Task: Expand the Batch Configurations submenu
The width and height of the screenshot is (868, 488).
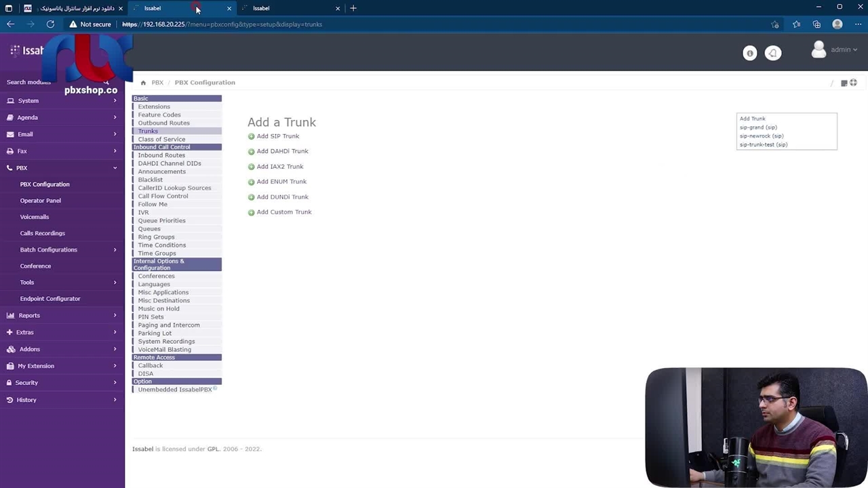Action: (x=68, y=250)
